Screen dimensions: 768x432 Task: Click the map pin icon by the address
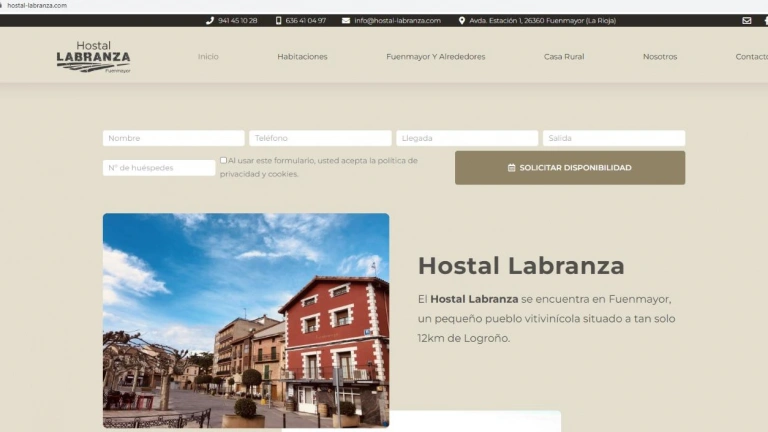coord(462,20)
